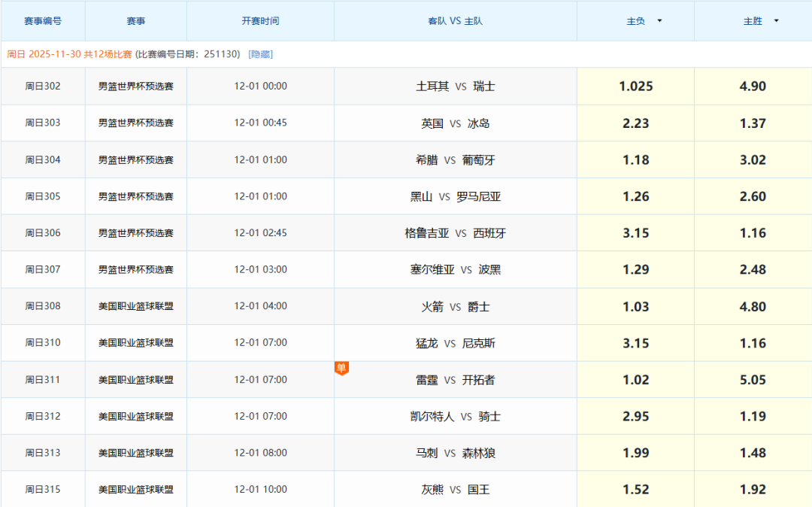Image resolution: width=812 pixels, height=507 pixels.
Task: Click match number 周日315
Action: (43, 489)
